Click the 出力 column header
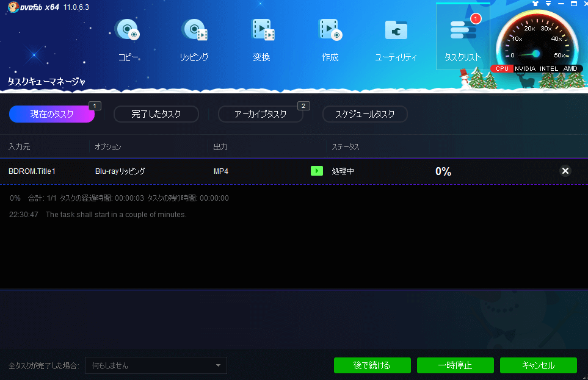This screenshot has height=380, width=588. tap(220, 147)
